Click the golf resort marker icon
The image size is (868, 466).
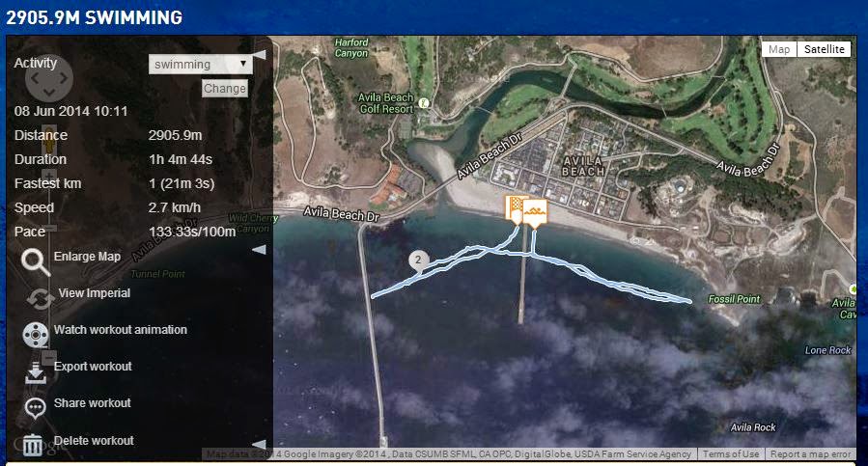coord(424,103)
